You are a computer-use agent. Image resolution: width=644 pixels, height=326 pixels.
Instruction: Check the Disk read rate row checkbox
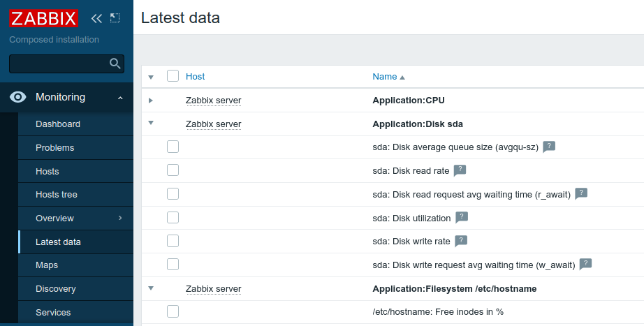pyautogui.click(x=173, y=170)
